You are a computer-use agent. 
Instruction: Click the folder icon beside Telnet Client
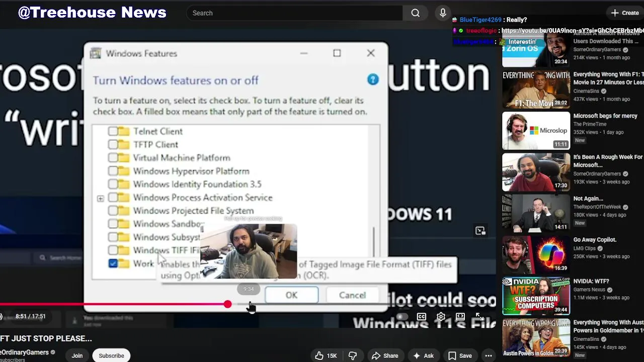tap(123, 131)
